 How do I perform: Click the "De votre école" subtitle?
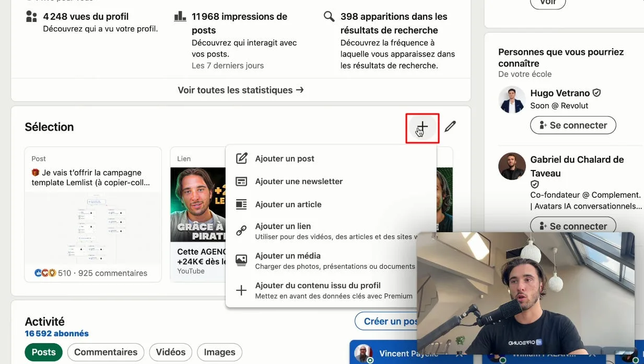coord(525,74)
